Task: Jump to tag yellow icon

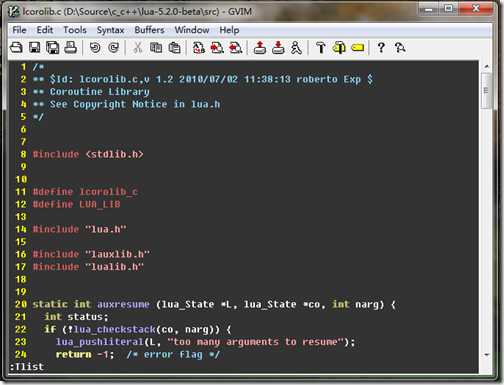Action: point(358,48)
